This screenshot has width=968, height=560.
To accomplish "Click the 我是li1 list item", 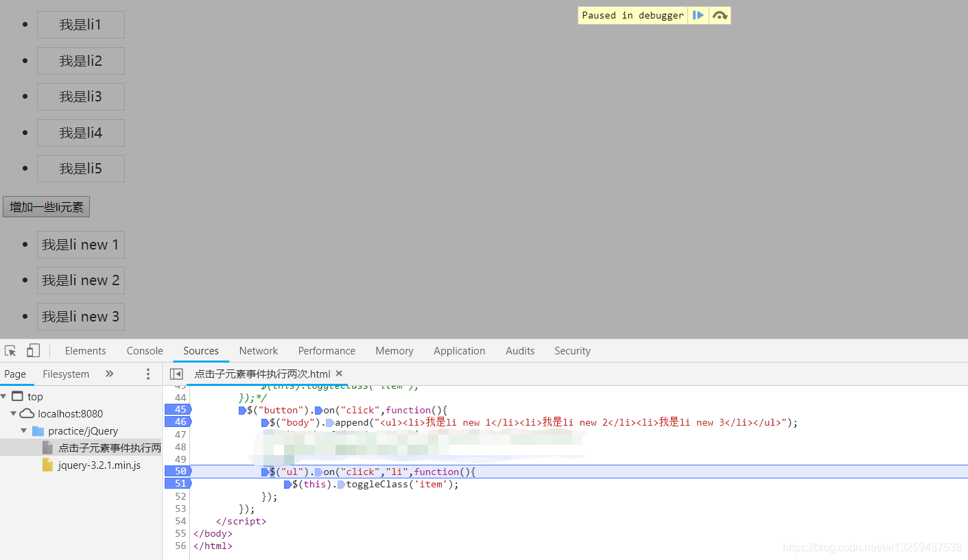I will coord(81,25).
